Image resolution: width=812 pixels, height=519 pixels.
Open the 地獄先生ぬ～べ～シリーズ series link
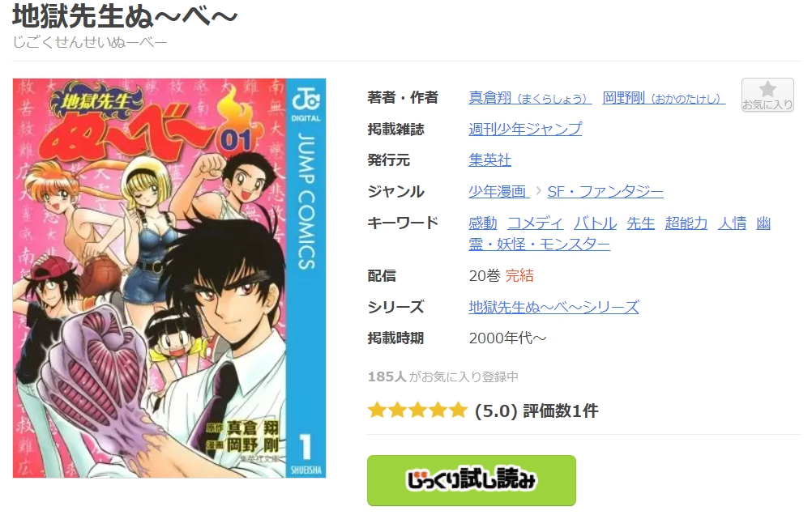point(553,307)
